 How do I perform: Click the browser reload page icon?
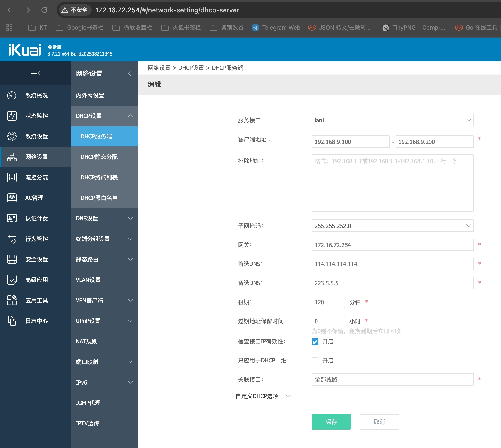coord(44,10)
